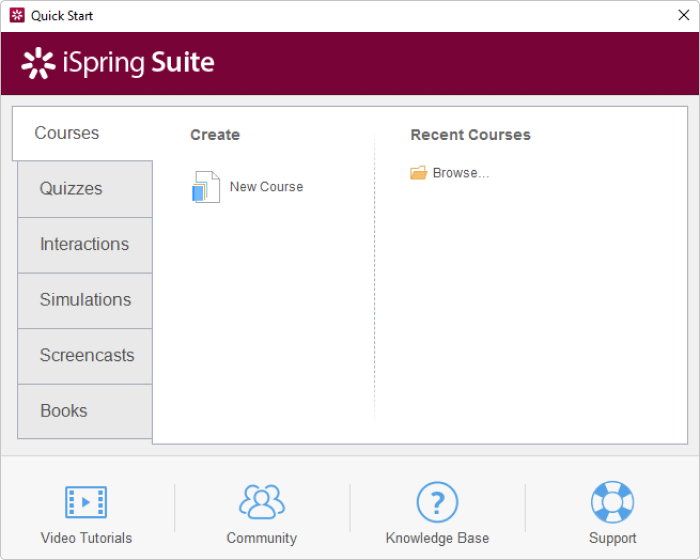This screenshot has height=560, width=700.
Task: Open the Community people icon
Action: pos(262,502)
